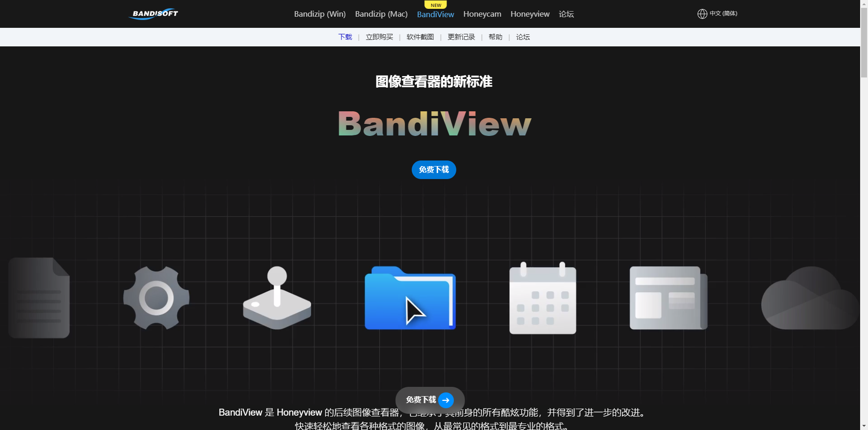The width and height of the screenshot is (868, 430).
Task: Click the blue arrow circle on floating download
Action: pyautogui.click(x=446, y=400)
